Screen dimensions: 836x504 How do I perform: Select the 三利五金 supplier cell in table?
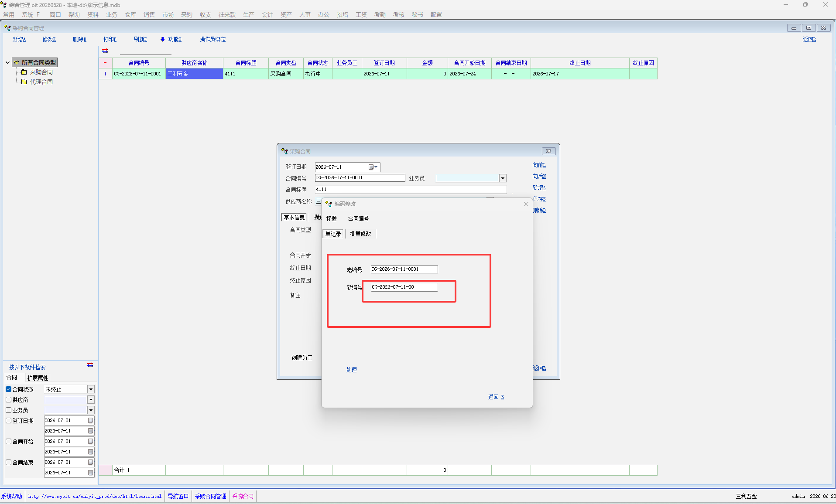point(194,74)
